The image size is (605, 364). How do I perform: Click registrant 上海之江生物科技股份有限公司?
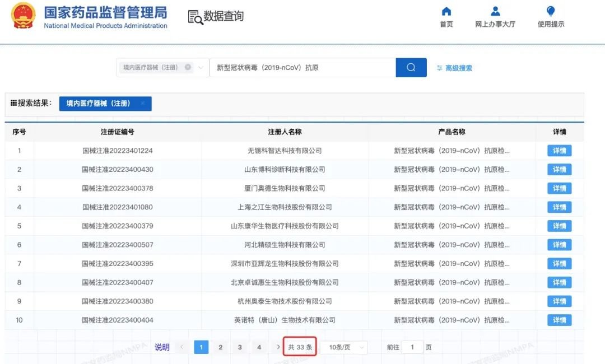pos(285,207)
